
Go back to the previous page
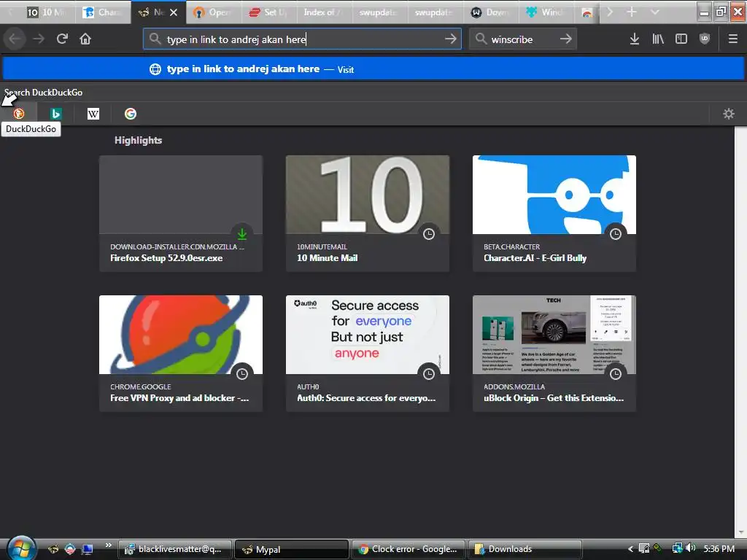click(x=15, y=39)
